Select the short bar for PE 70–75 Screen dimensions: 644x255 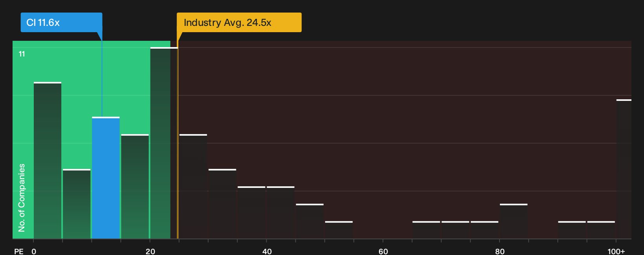click(455, 230)
